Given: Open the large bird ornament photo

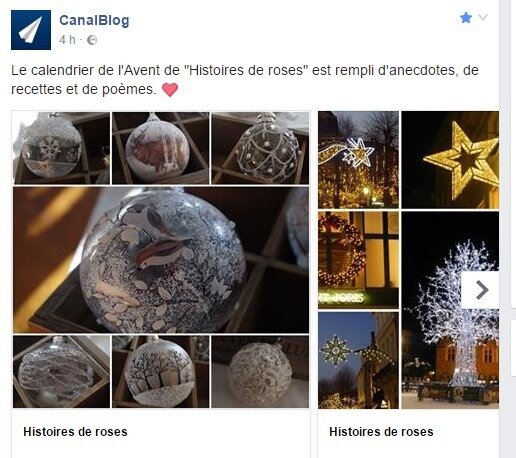Looking at the screenshot, I should (x=161, y=260).
